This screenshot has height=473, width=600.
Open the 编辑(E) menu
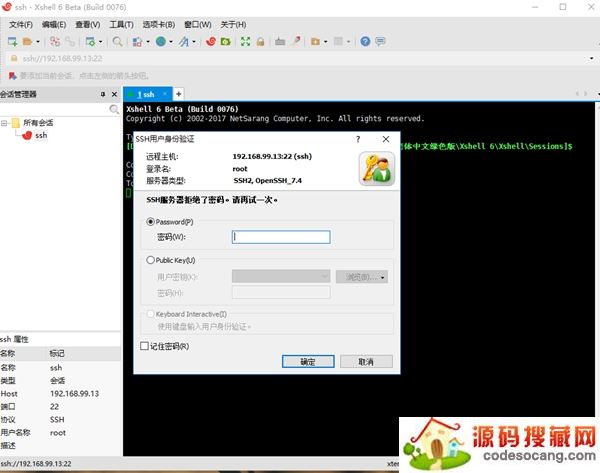click(x=54, y=24)
